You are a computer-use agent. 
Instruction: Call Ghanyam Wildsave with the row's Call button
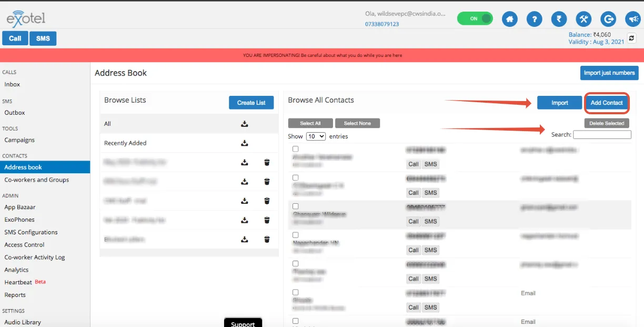(x=414, y=222)
